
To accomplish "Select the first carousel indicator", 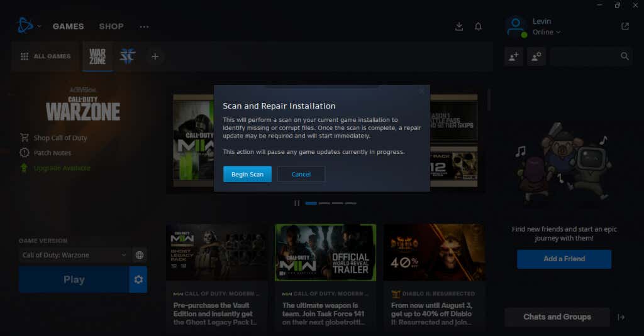I will [x=311, y=203].
